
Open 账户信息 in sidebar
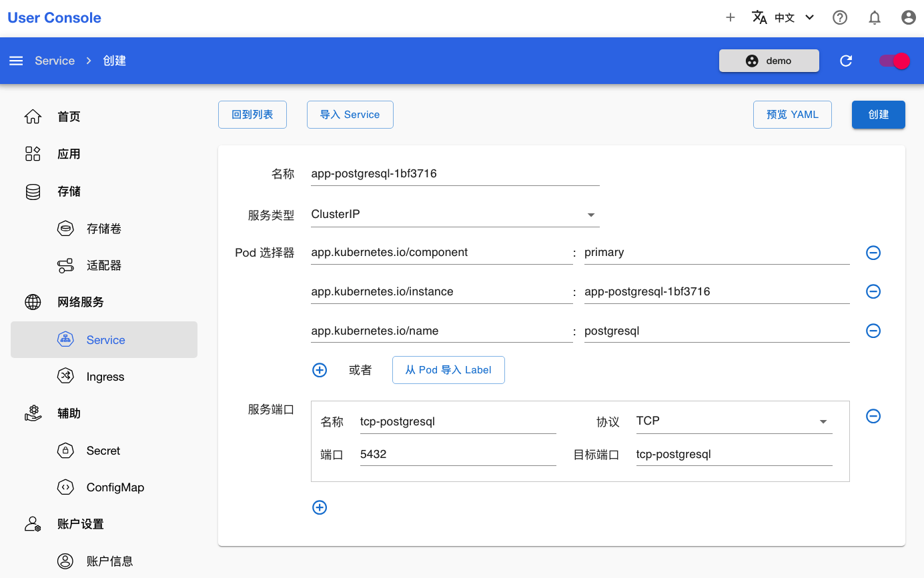[110, 561]
